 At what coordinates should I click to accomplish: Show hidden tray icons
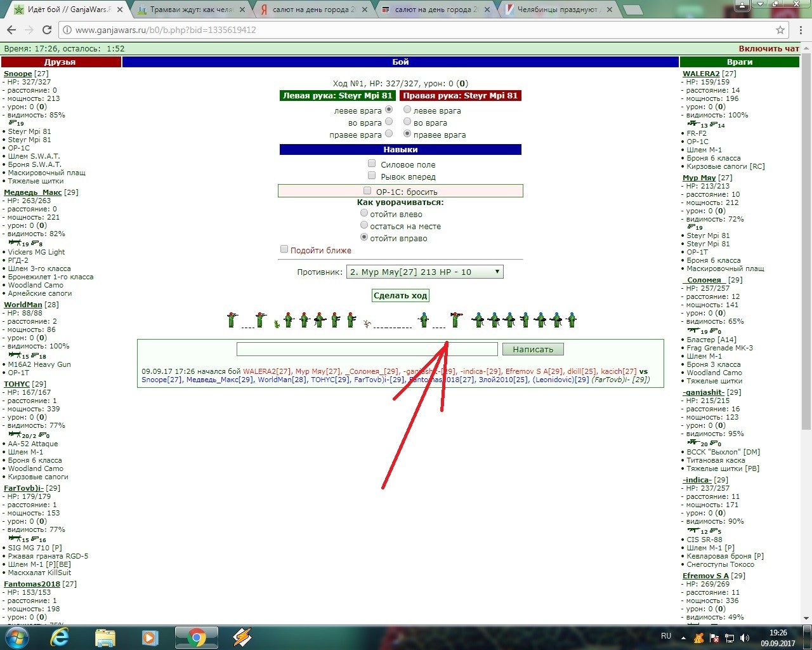(x=684, y=638)
